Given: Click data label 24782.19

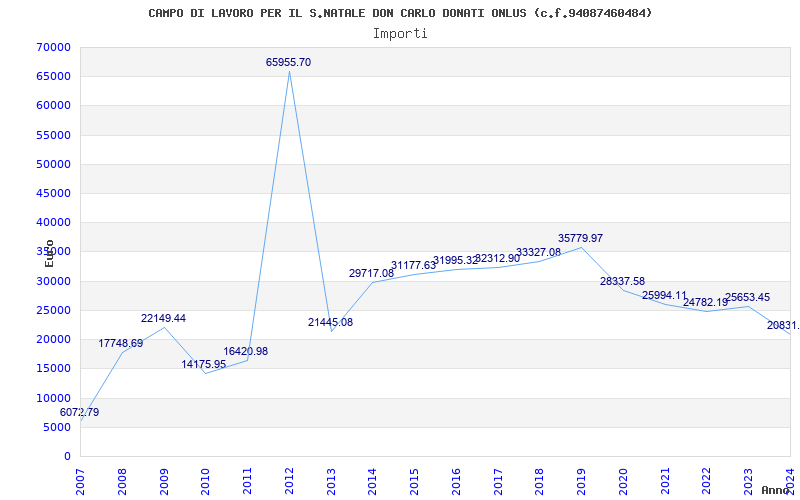Looking at the screenshot, I should tap(706, 303).
